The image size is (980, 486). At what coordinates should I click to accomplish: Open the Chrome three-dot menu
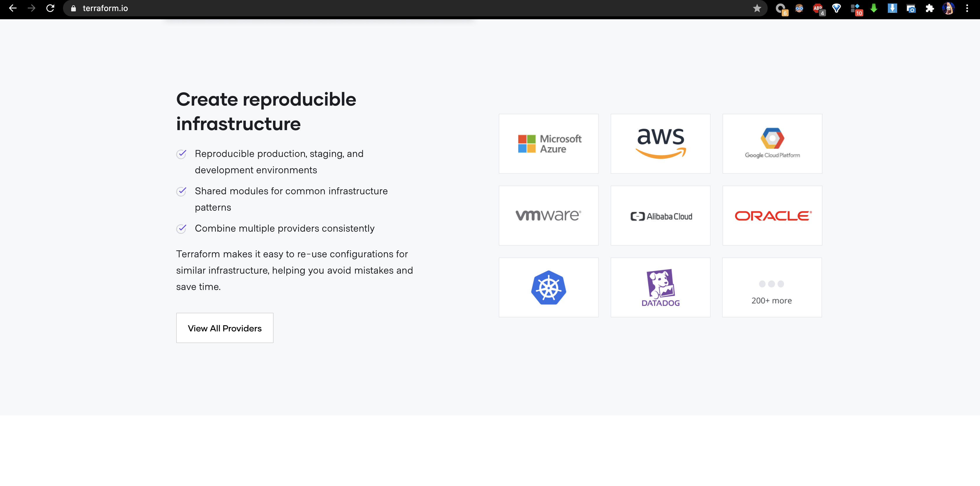(x=967, y=8)
